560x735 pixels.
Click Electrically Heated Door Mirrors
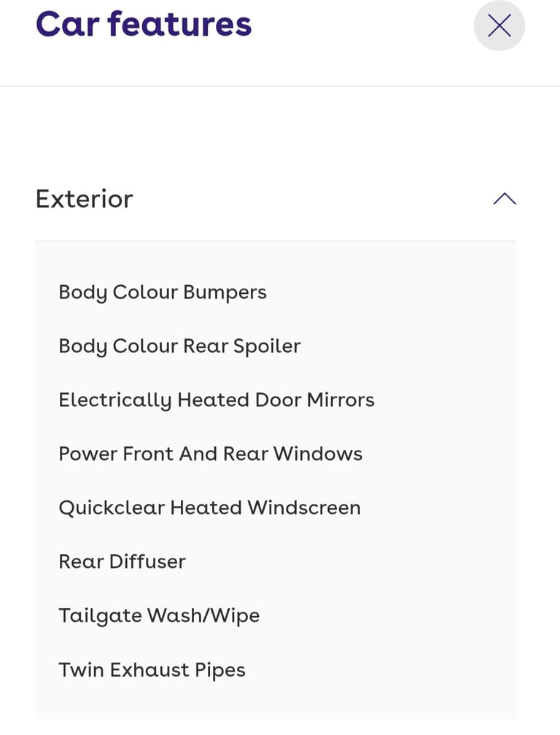pos(217,400)
